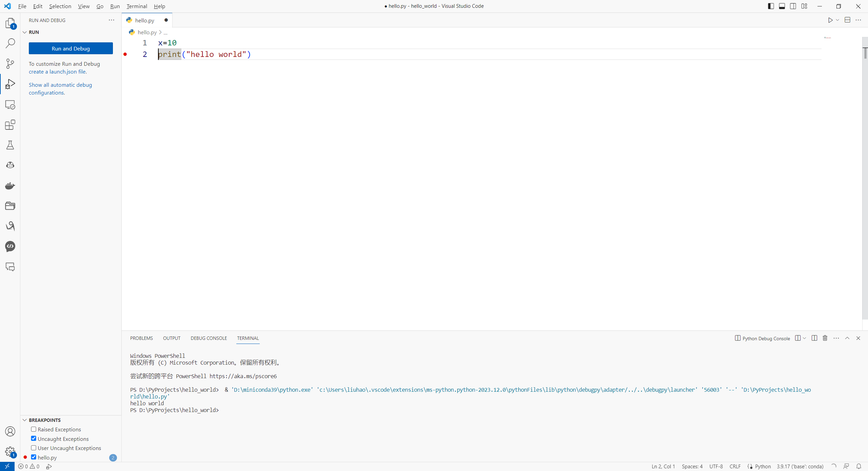Split the terminal icon
Image resolution: width=868 pixels, height=471 pixels.
coord(814,338)
